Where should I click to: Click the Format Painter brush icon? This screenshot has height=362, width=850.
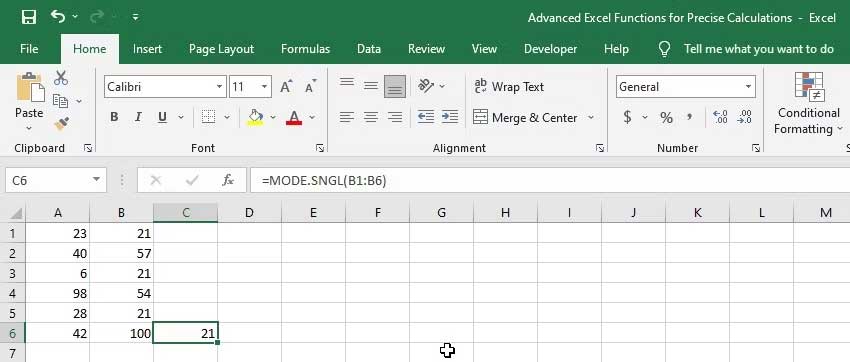click(61, 124)
